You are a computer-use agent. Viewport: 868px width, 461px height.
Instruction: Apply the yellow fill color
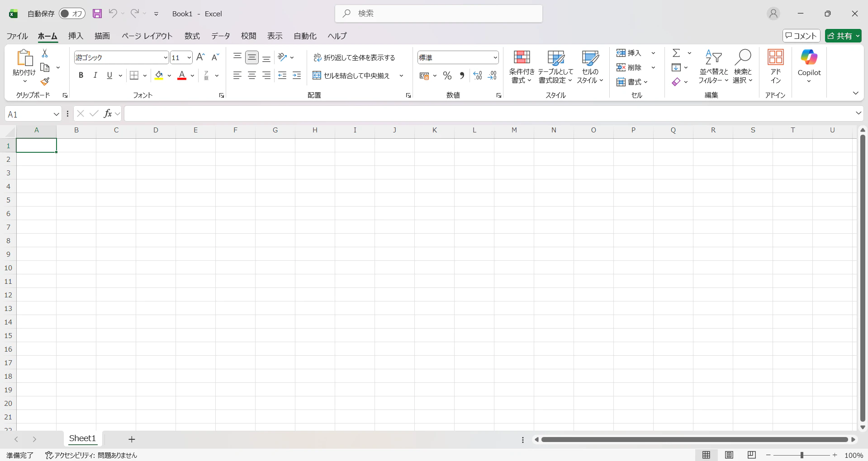point(159,75)
